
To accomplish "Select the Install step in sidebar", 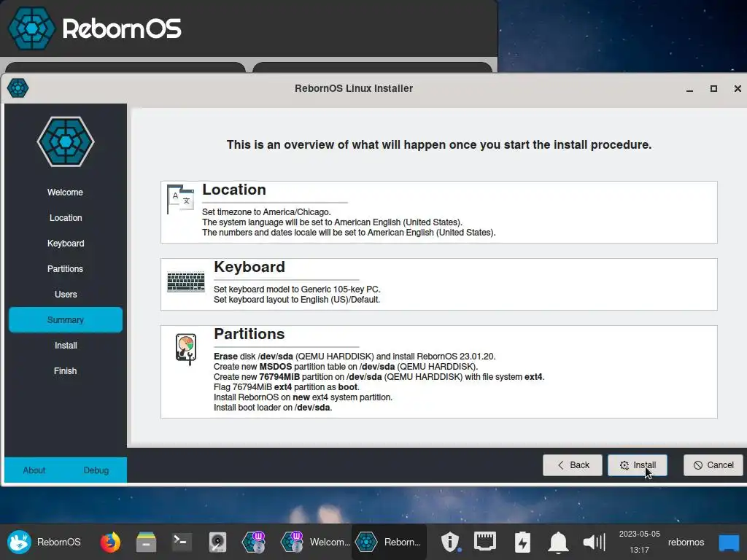I will point(65,345).
